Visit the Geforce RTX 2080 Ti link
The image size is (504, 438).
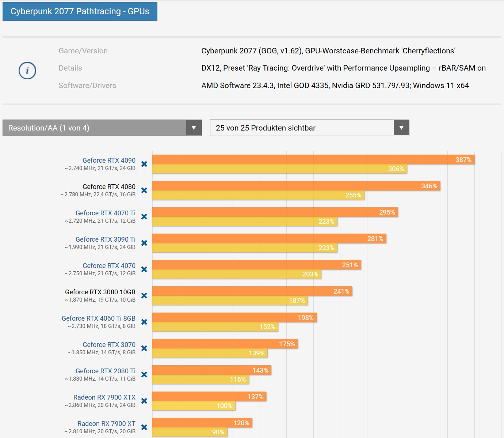(106, 371)
